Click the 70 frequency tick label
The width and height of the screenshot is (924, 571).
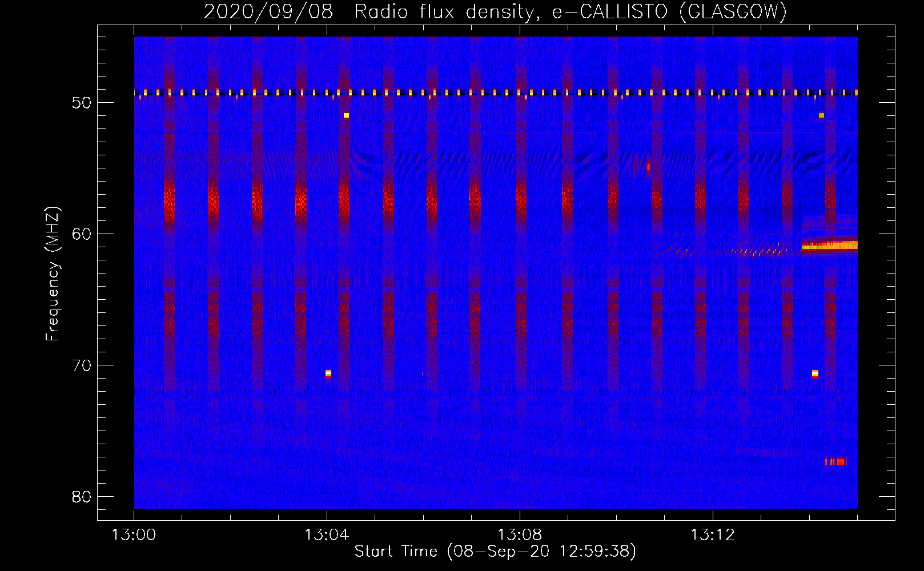pos(82,365)
